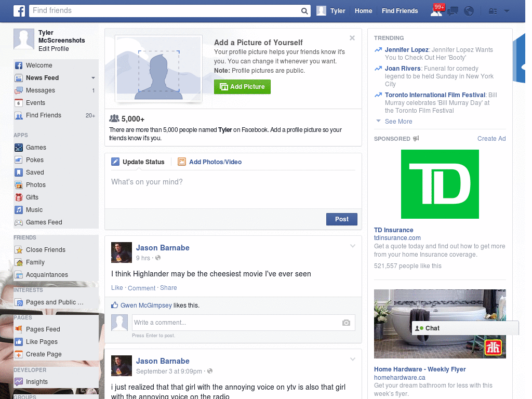The width and height of the screenshot is (532, 399).
Task: Open the notifications globe icon
Action: 469,11
